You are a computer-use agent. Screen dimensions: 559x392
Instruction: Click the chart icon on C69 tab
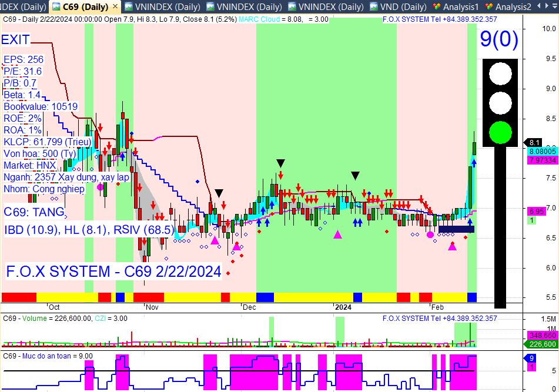pos(56,7)
